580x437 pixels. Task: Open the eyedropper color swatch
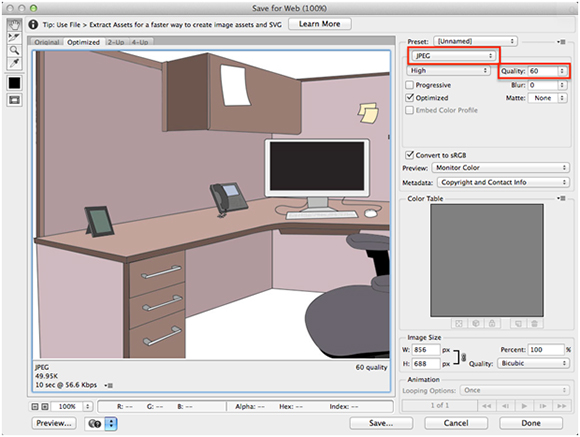(14, 83)
